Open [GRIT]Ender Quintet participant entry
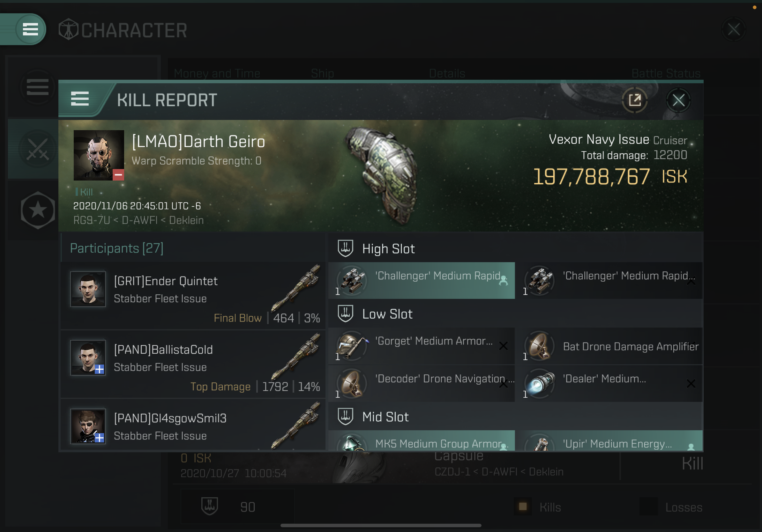The image size is (762, 532). [x=193, y=296]
